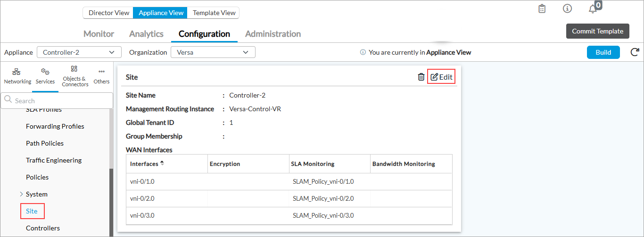Click the Build button
The width and height of the screenshot is (644, 237).
603,52
